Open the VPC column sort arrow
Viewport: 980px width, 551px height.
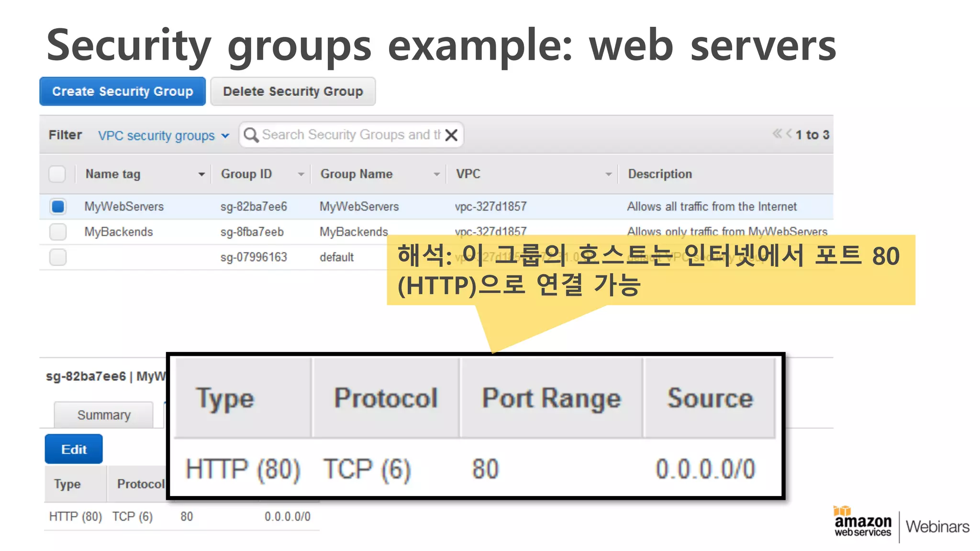(608, 175)
